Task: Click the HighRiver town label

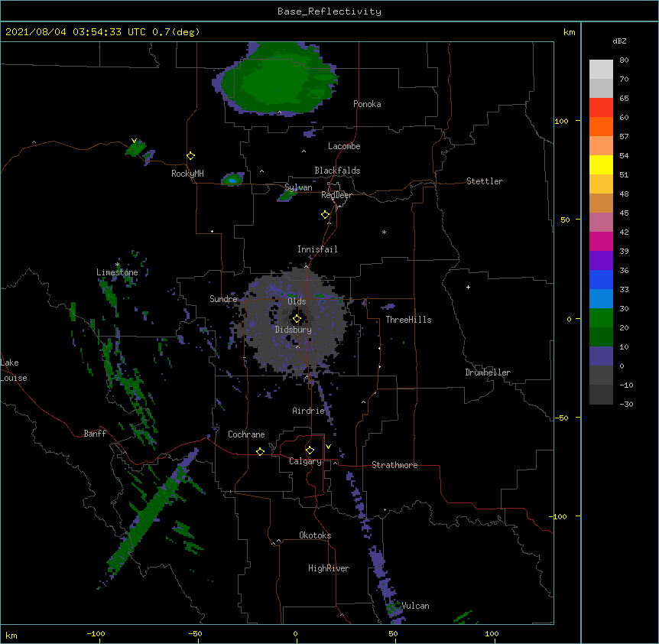Action: [329, 568]
